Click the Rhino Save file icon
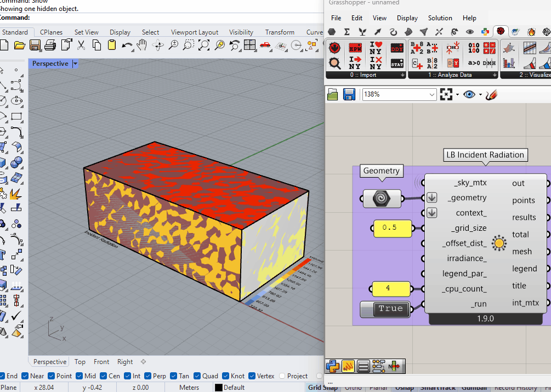The height and width of the screenshot is (392, 551). (x=35, y=45)
